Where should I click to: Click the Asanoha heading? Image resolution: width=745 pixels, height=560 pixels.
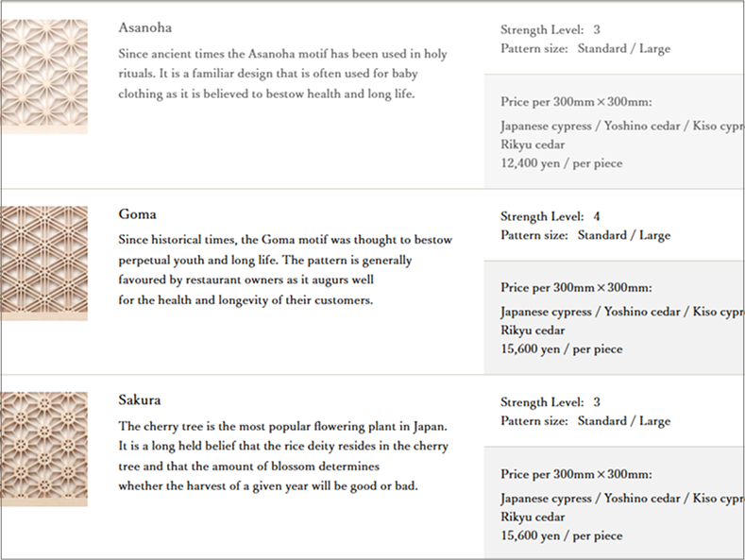144,27
